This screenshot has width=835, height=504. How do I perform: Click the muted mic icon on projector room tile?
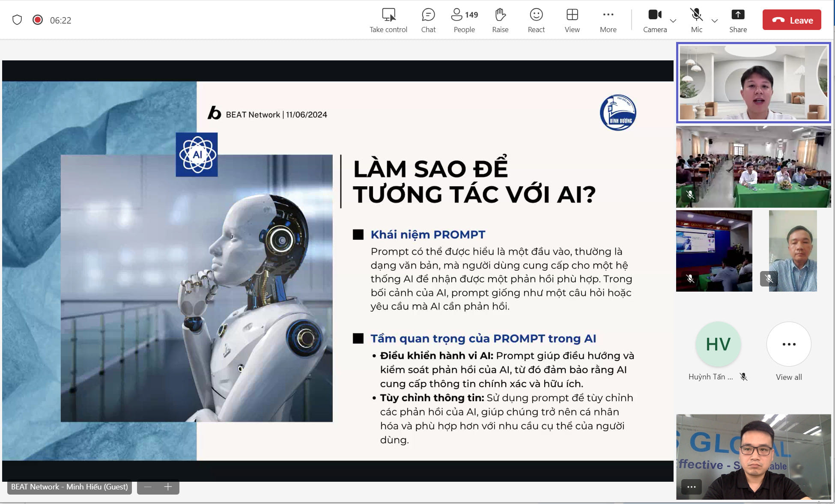690,278
